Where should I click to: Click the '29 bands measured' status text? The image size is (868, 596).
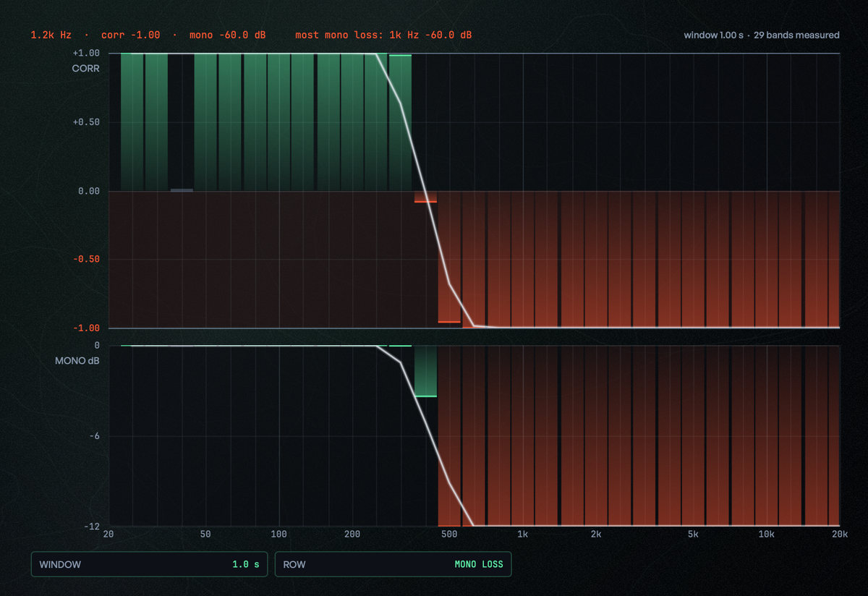(796, 35)
